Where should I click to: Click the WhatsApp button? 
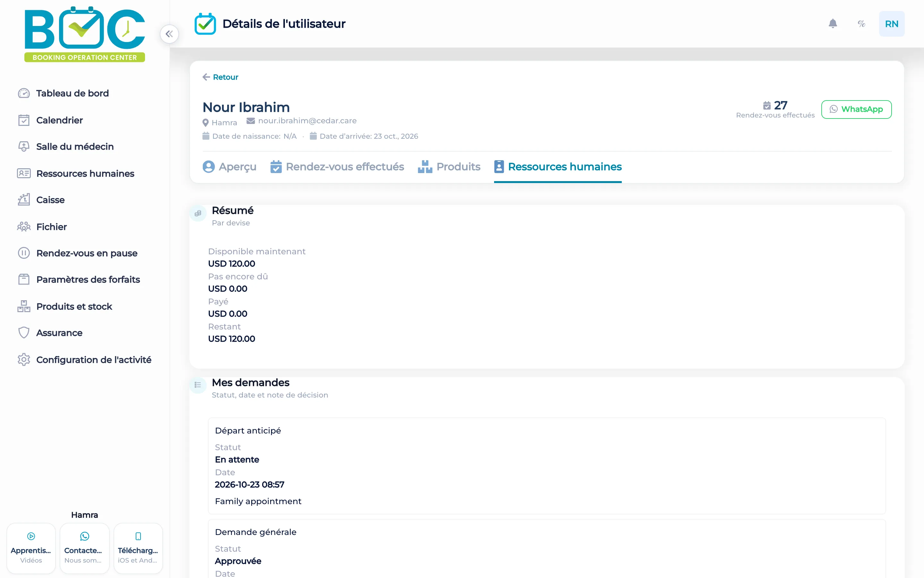tap(856, 109)
